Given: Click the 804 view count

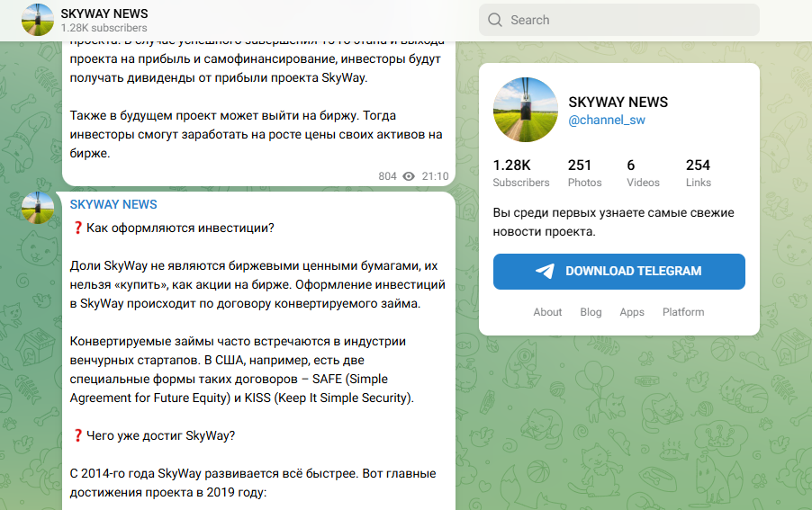Looking at the screenshot, I should (x=387, y=176).
